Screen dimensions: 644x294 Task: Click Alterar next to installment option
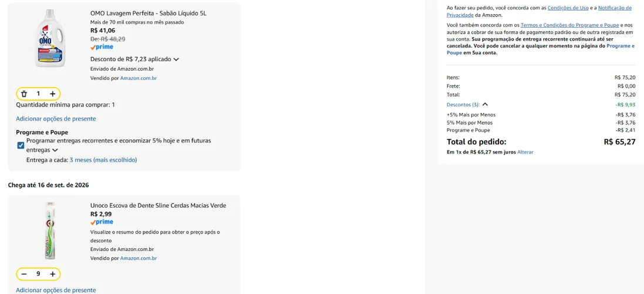525,152
